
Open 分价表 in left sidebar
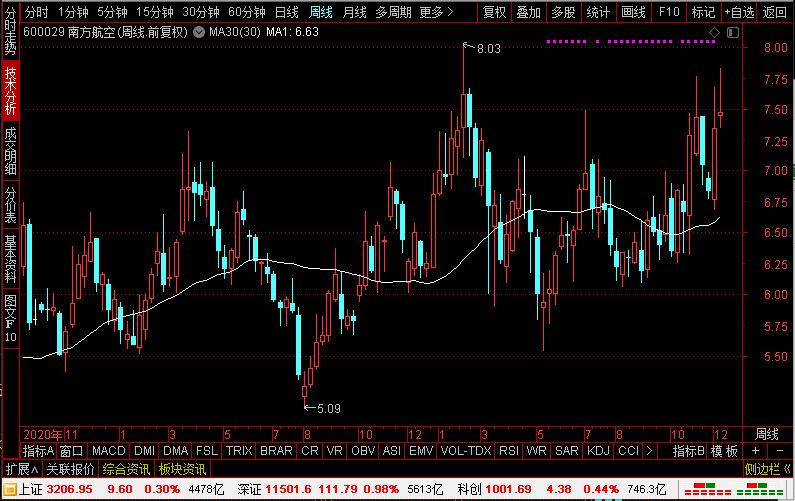10,205
